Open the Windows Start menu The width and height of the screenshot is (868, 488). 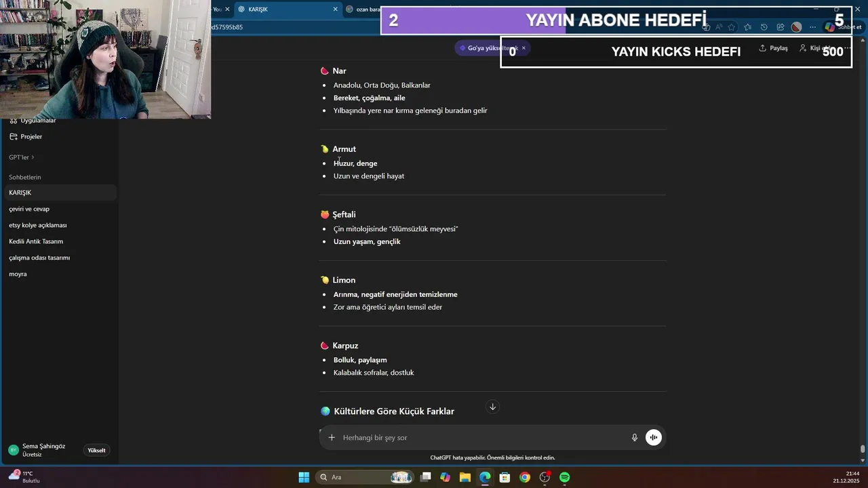point(304,477)
